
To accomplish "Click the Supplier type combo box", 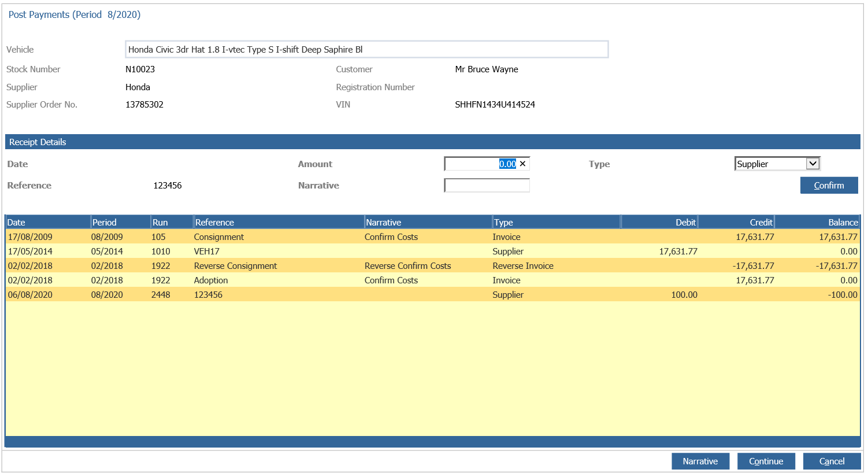I will pyautogui.click(x=777, y=164).
